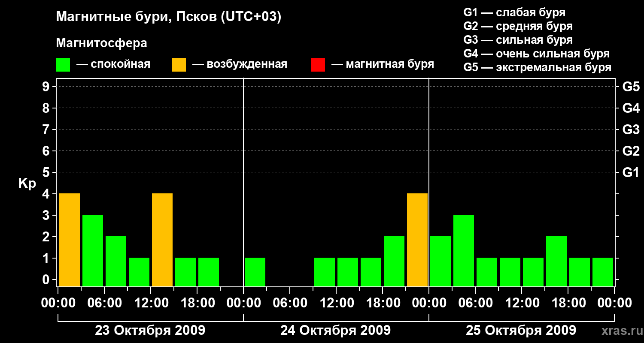Click the orange Kp 4 bar on 24 October
This screenshot has width=644, height=343.
(x=417, y=240)
